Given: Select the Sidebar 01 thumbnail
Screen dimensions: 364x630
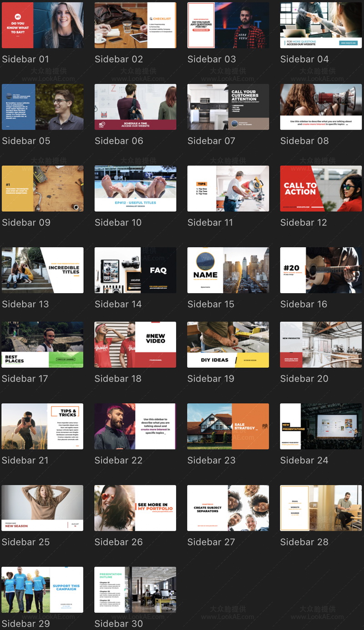Looking at the screenshot, I should (x=43, y=25).
